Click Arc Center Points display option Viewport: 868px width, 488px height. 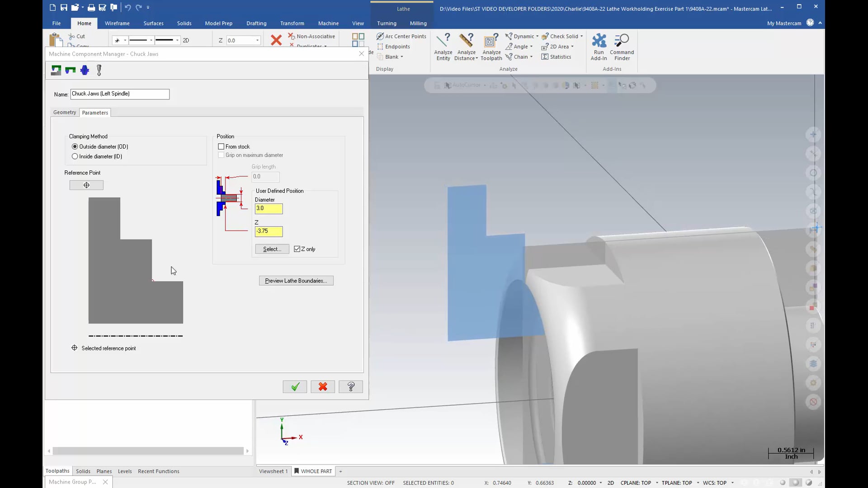(x=401, y=36)
